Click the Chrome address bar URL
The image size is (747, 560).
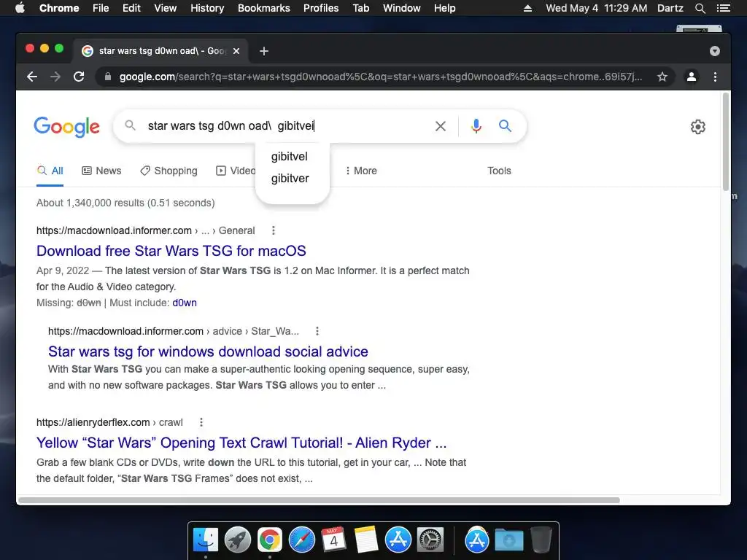(380, 77)
